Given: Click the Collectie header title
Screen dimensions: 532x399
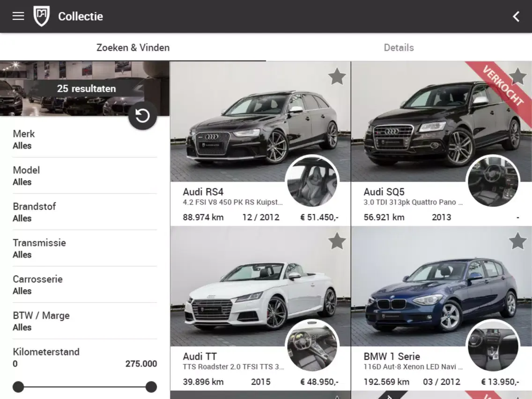Looking at the screenshot, I should coord(81,16).
